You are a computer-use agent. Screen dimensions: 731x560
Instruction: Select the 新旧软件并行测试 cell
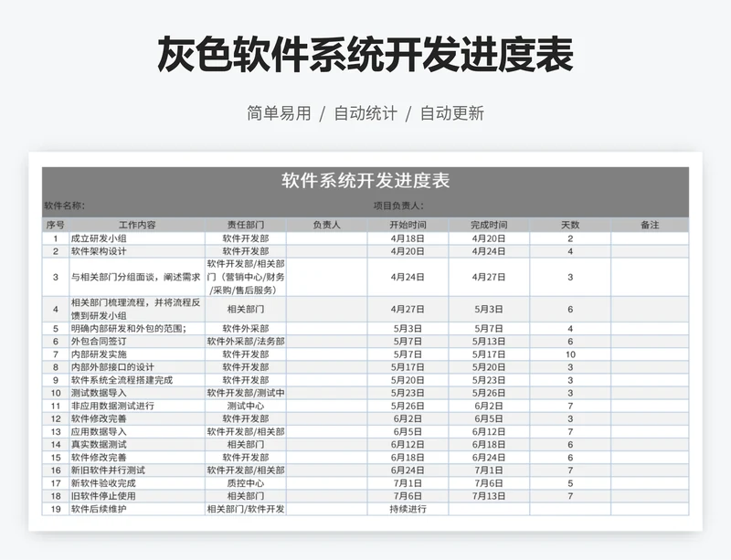tap(137, 470)
